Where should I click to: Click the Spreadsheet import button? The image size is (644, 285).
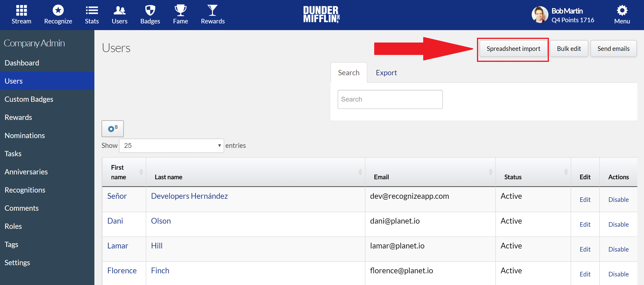pos(513,48)
